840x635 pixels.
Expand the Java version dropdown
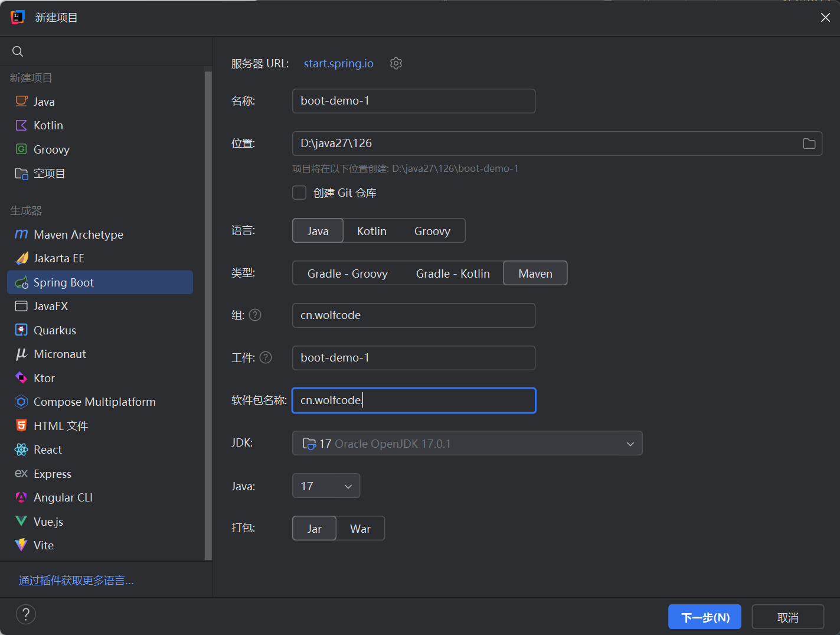pos(348,486)
